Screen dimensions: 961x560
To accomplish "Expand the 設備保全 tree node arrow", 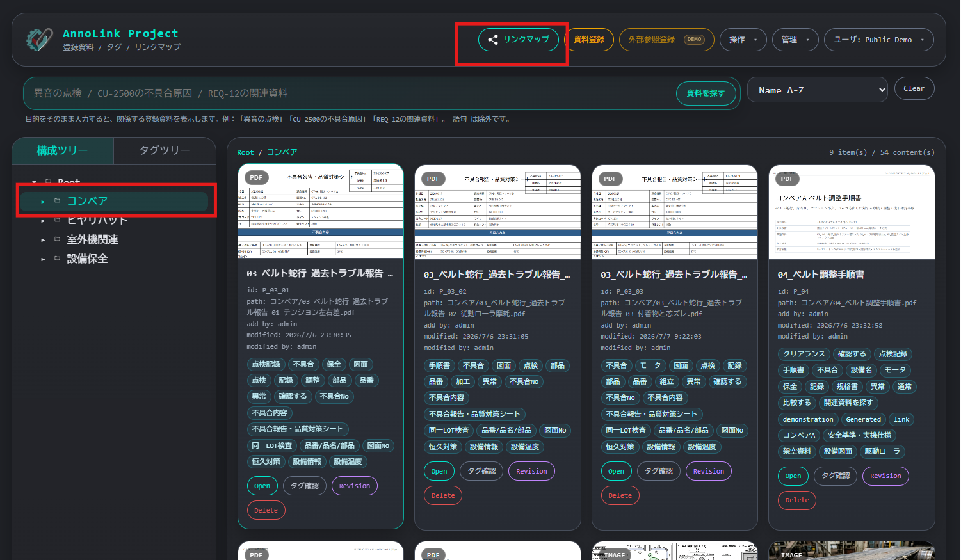I will point(43,259).
